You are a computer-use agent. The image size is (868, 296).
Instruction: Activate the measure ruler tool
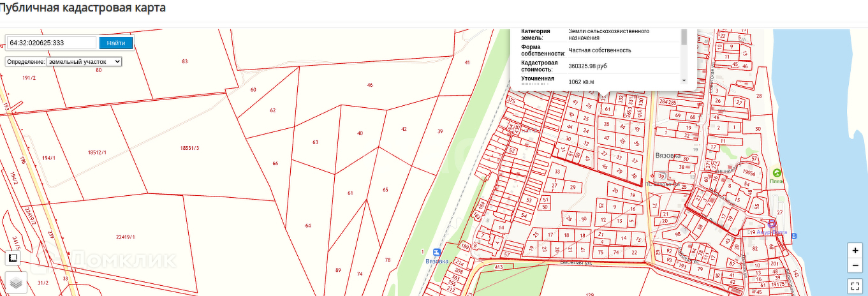pos(12,258)
